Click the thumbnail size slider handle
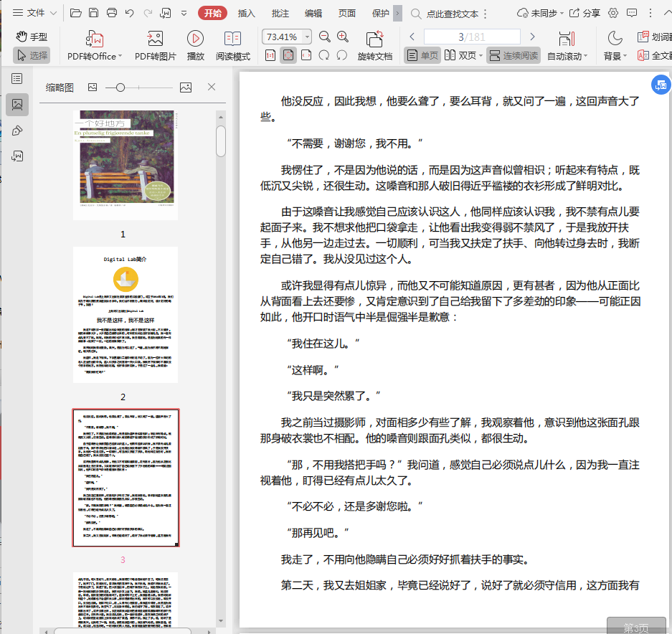Image resolution: width=672 pixels, height=634 pixels. click(120, 87)
